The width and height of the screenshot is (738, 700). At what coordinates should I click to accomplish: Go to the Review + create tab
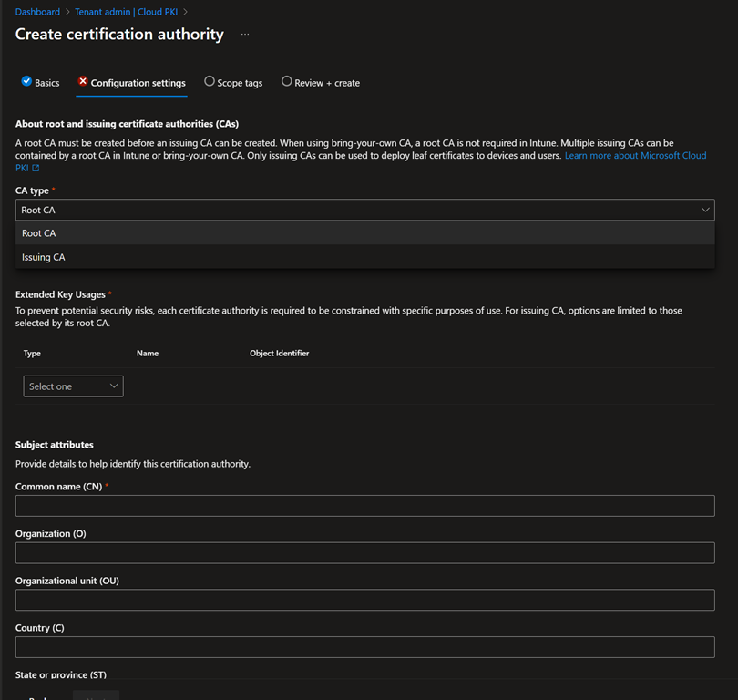327,83
